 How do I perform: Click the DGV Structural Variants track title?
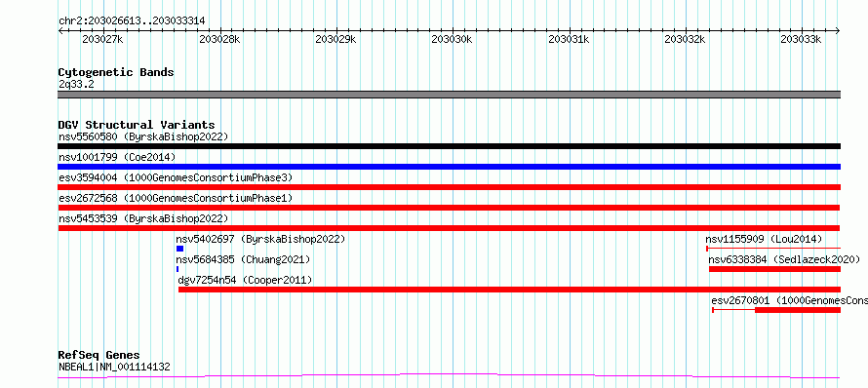click(x=137, y=125)
